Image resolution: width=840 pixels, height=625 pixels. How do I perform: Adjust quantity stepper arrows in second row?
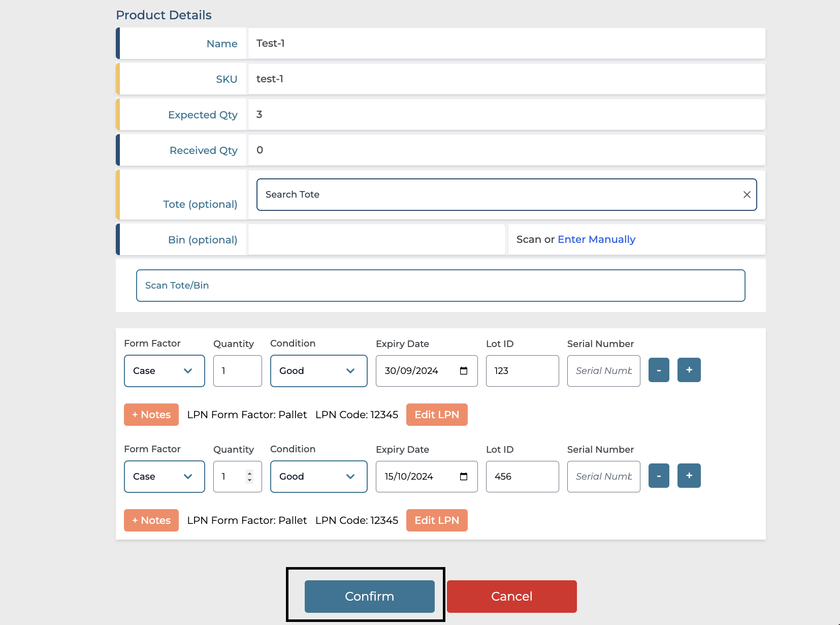coord(249,477)
